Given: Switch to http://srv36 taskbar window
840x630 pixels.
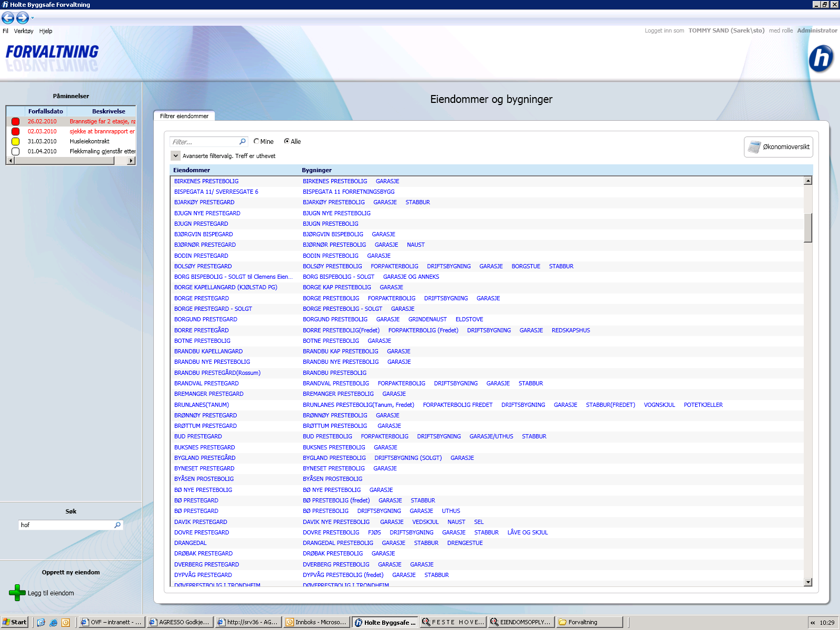Looking at the screenshot, I should tap(247, 622).
